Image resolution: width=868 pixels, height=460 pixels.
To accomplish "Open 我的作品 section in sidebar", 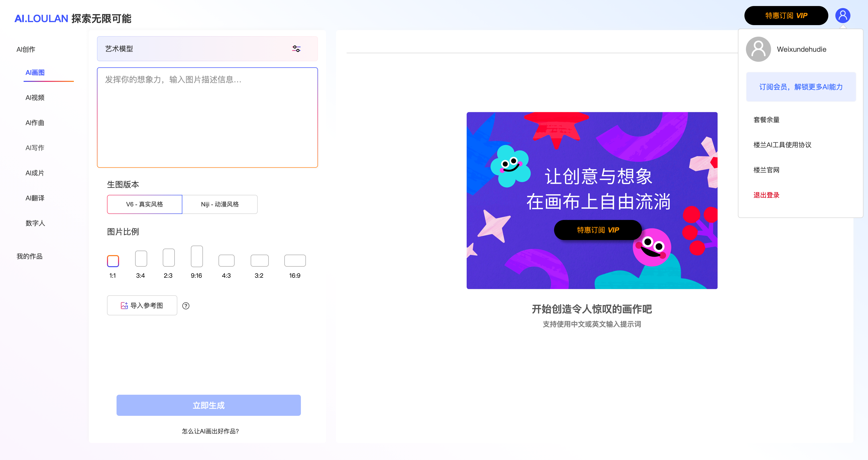I will (x=30, y=256).
